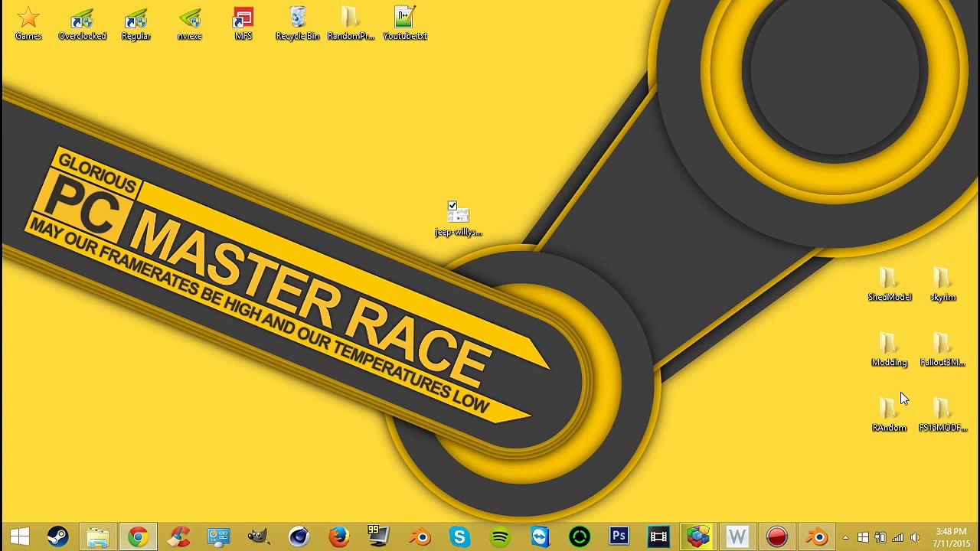The height and width of the screenshot is (551, 980).
Task: Open the Windows Start button
Action: coord(20,536)
